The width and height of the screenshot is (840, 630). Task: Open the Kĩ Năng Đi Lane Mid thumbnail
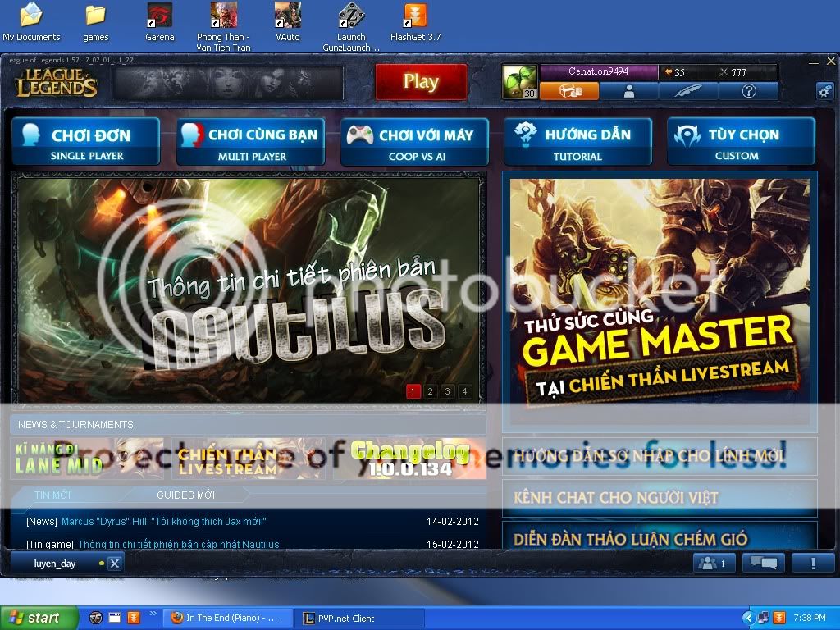point(87,459)
